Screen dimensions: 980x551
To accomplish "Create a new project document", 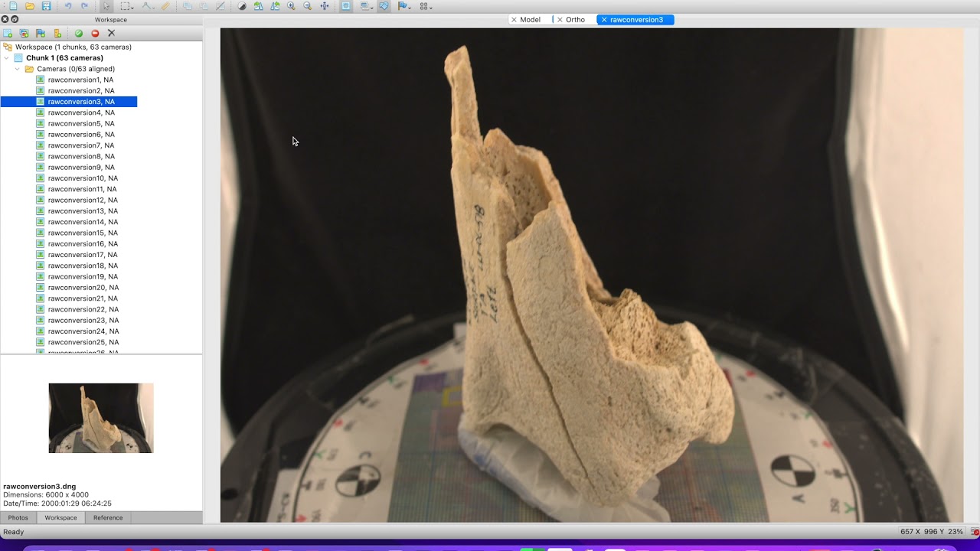I will 13,6.
